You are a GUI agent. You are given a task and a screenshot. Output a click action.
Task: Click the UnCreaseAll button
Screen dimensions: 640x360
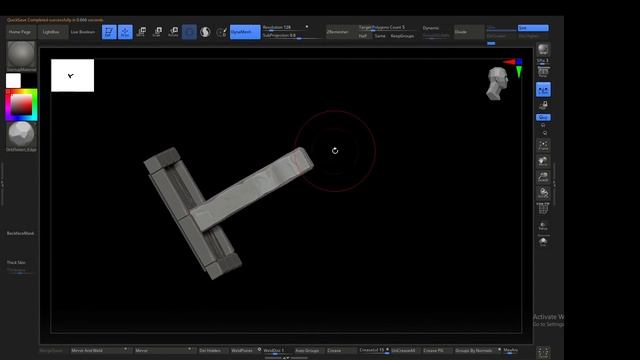tap(405, 350)
